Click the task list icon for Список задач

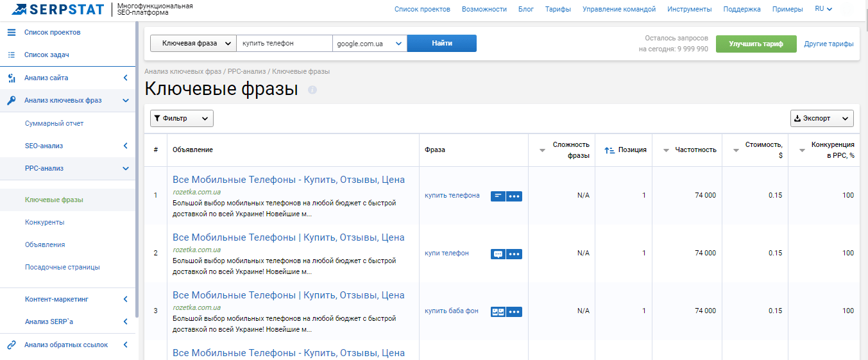coord(12,55)
